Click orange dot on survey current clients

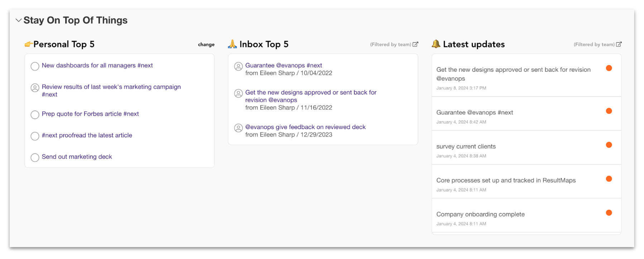coord(609,145)
